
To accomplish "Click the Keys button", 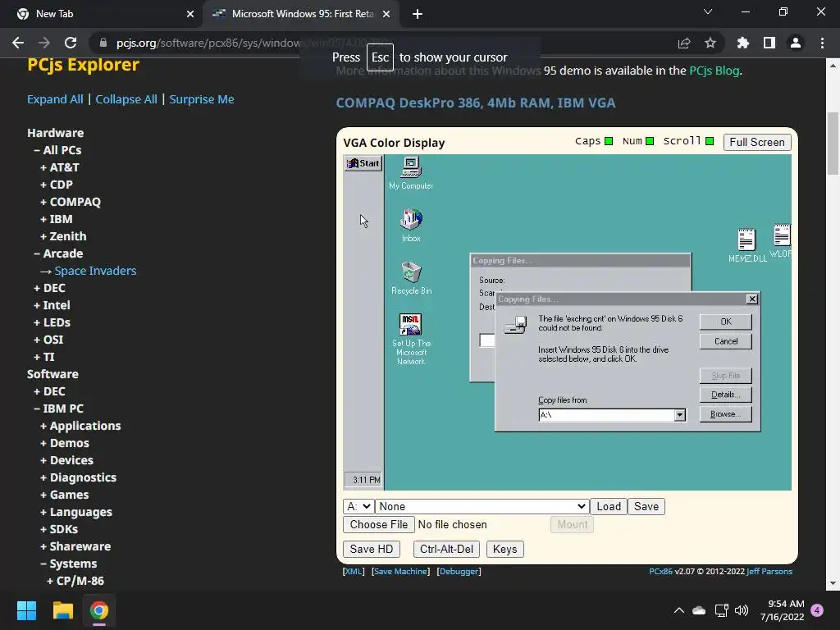I will coord(504,549).
